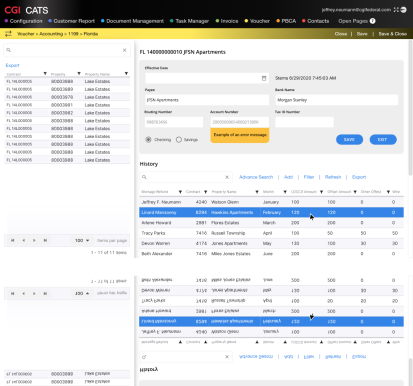Open the Configuration menu

(26, 21)
